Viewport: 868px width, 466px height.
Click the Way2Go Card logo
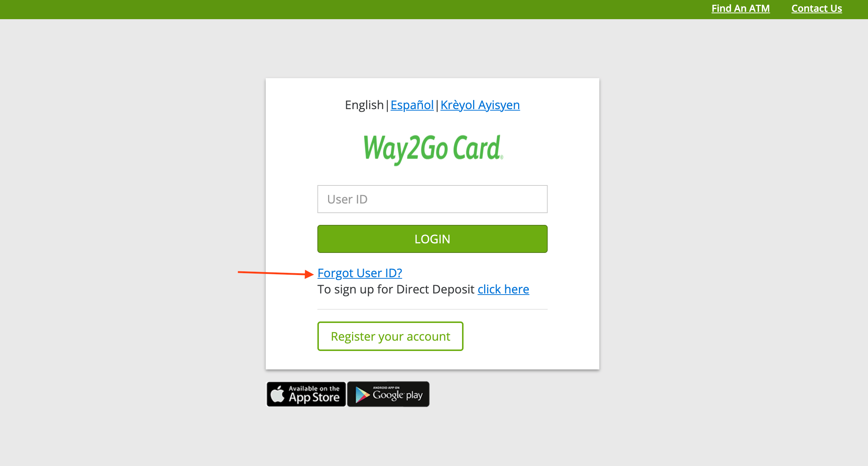tap(433, 149)
